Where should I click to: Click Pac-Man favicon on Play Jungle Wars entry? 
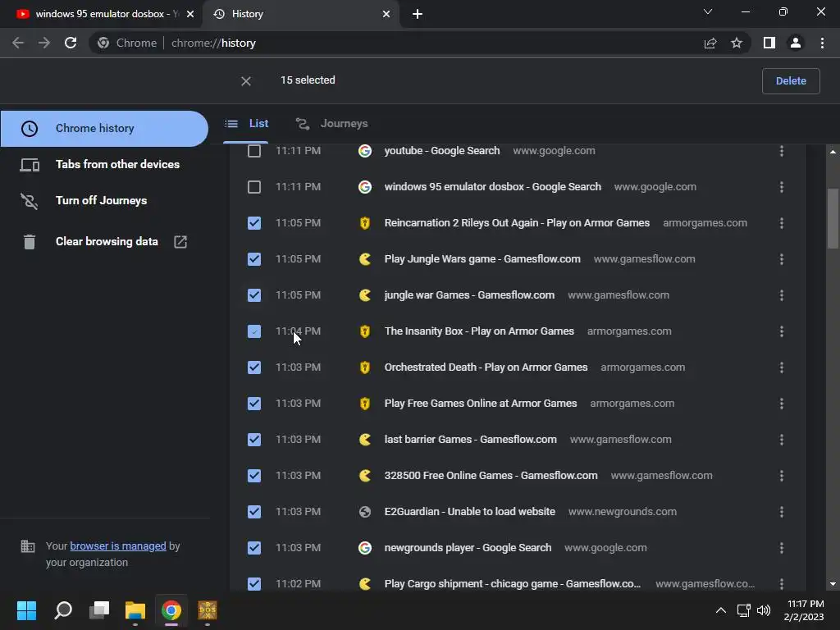click(x=365, y=259)
